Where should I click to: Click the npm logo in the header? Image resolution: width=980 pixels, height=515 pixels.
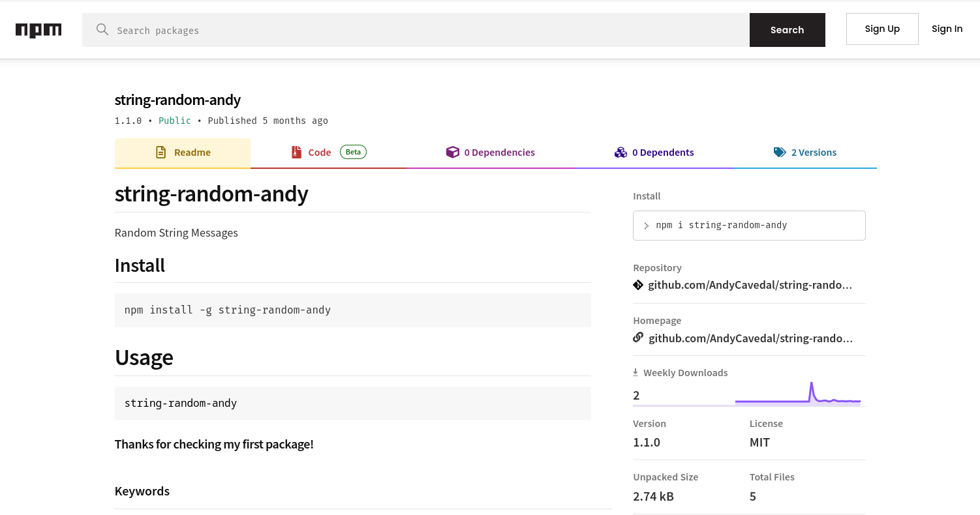38,29
